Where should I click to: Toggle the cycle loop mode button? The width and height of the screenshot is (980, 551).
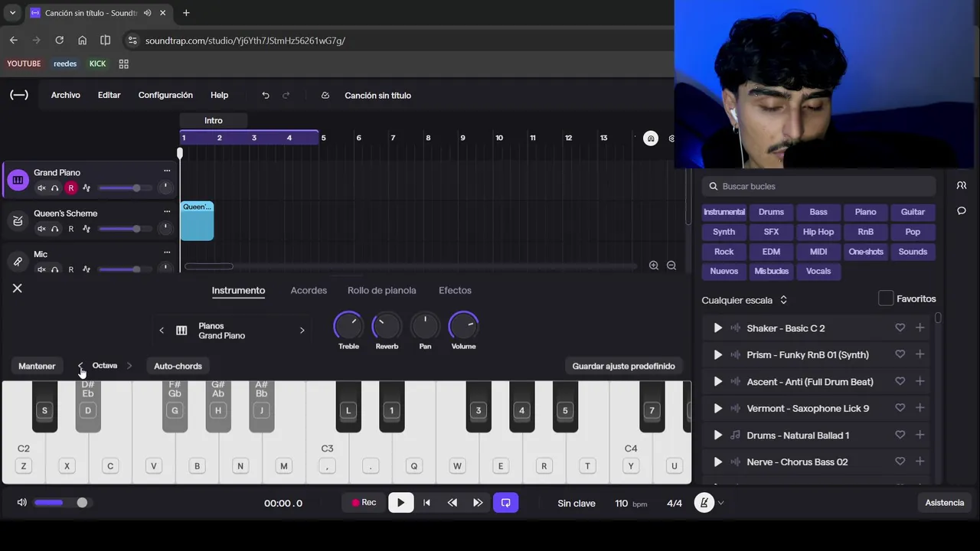point(506,503)
